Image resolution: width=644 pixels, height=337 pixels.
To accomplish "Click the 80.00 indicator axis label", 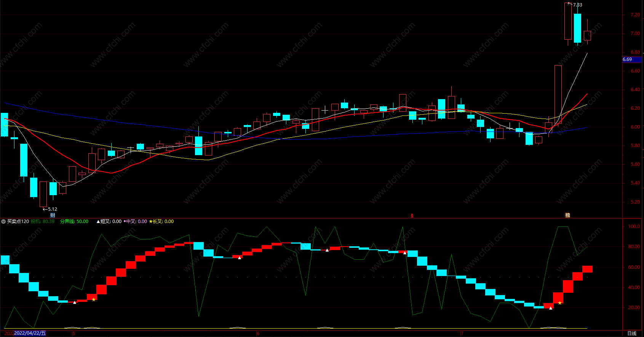I will (634, 247).
